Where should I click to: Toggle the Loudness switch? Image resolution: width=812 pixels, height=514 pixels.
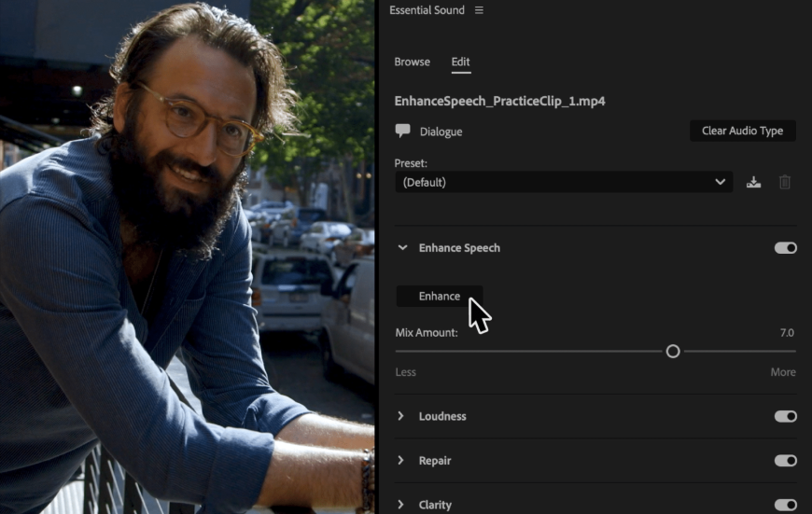pyautogui.click(x=786, y=416)
